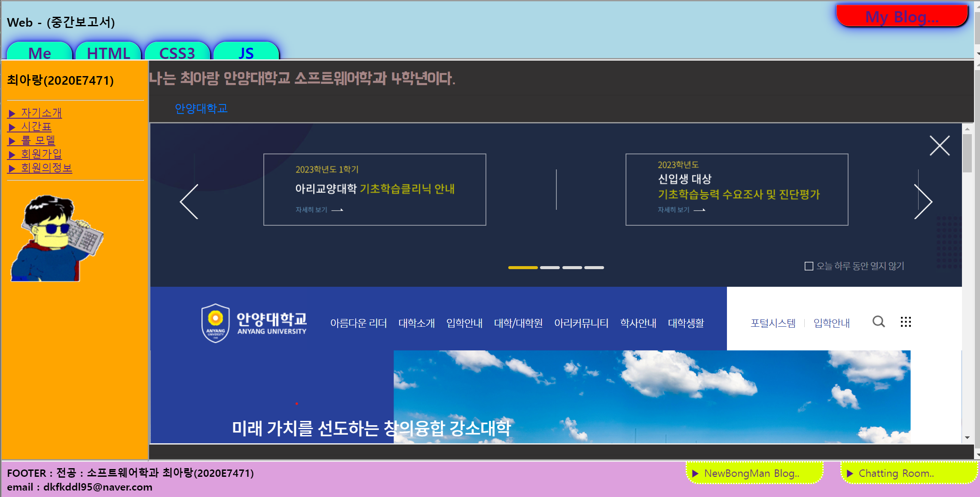Open the 자기소개 sidebar link
Screen dimensions: 980x497
tap(41, 113)
